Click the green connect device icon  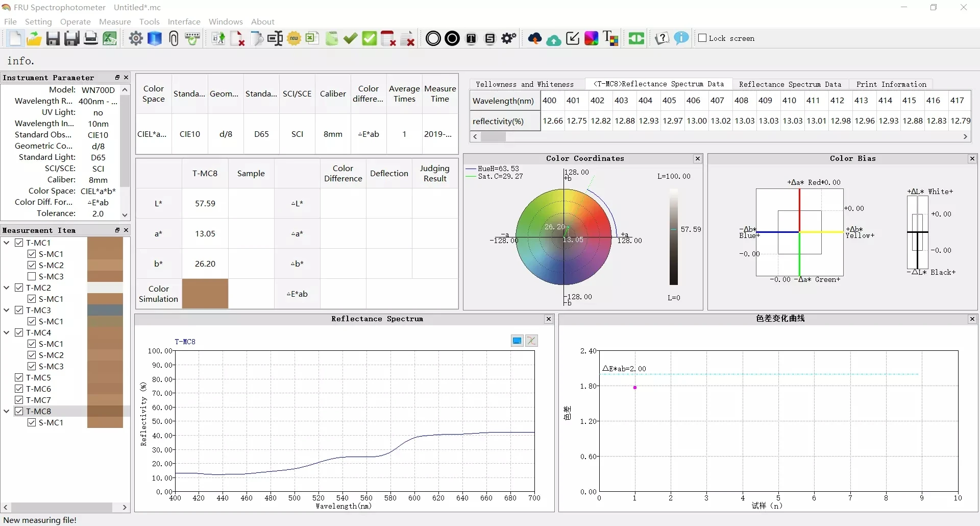(636, 39)
